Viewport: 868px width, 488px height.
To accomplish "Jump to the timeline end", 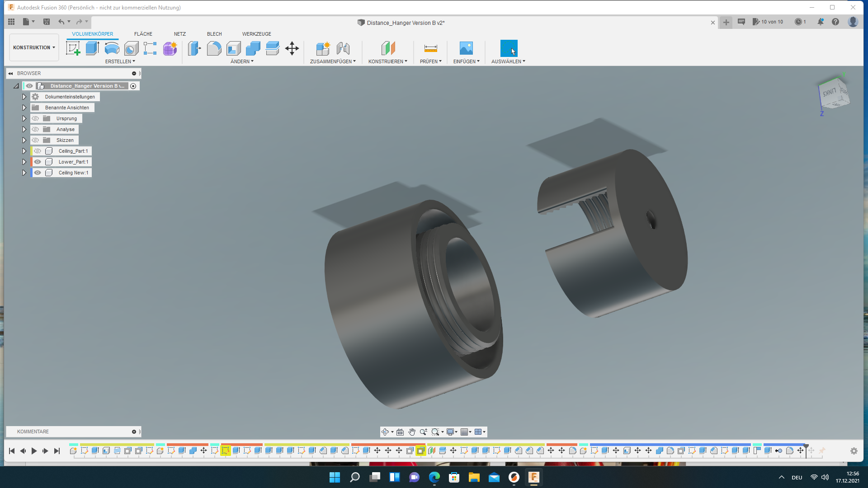I will click(x=57, y=451).
